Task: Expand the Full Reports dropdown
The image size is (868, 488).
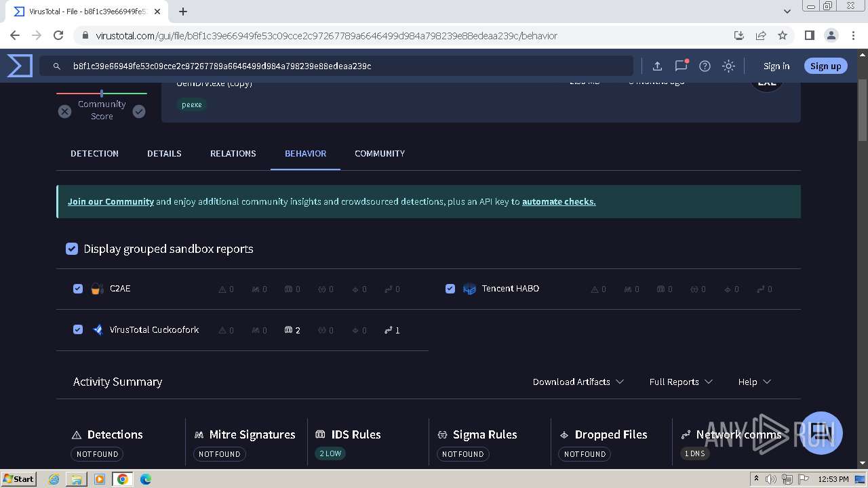Action: coord(681,382)
